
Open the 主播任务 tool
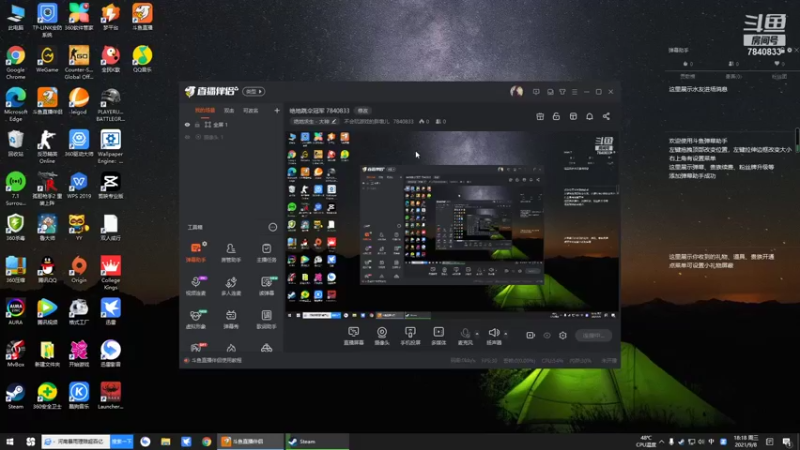(266, 252)
